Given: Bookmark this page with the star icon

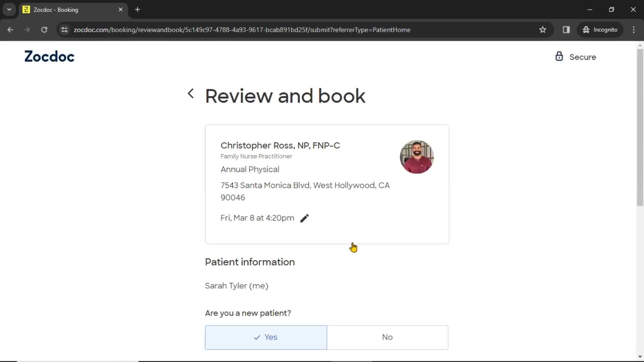Looking at the screenshot, I should click(542, 30).
